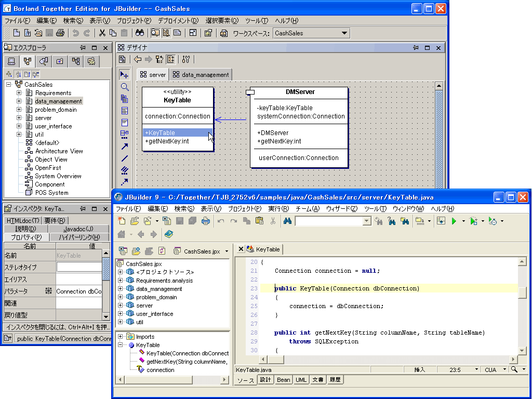Switch to the UML tab in JBuilder
The height and width of the screenshot is (399, 532).
click(x=301, y=380)
